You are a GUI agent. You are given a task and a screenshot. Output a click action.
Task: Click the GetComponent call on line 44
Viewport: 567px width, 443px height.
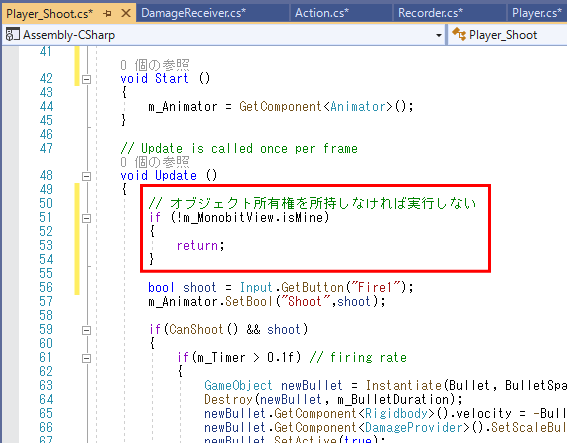tap(280, 107)
